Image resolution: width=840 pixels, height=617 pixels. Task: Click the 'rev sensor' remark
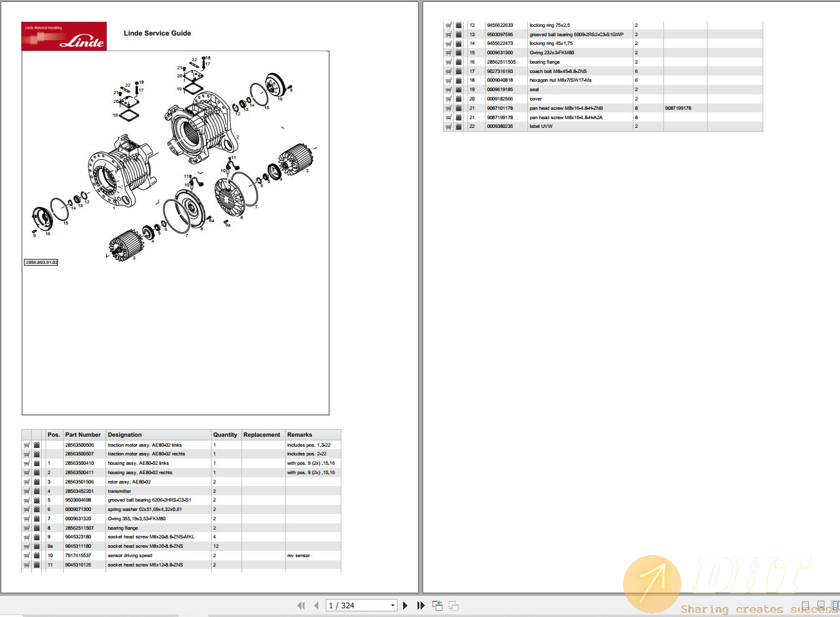[298, 555]
